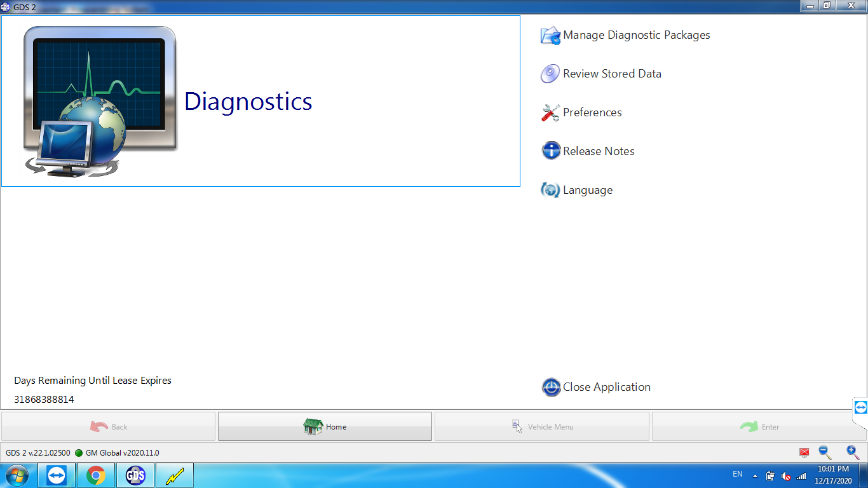This screenshot has width=868, height=488.
Task: Click the GDS taskbar icon
Action: 135,475
